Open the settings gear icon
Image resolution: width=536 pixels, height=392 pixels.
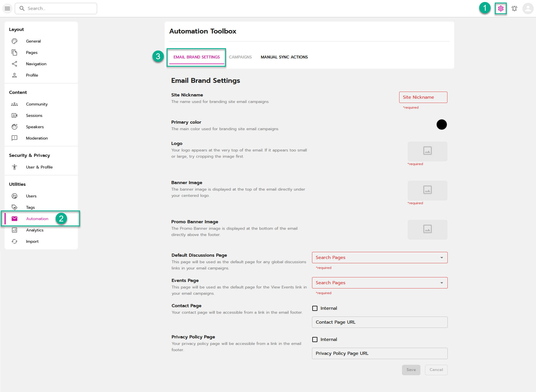(501, 9)
